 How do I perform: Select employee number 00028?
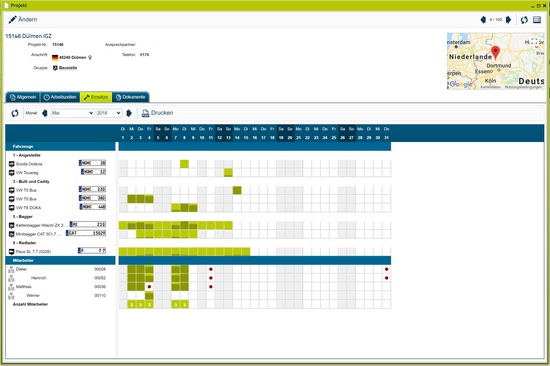[100, 269]
